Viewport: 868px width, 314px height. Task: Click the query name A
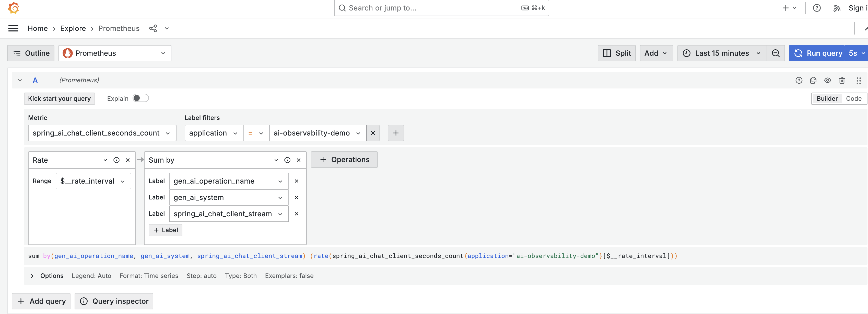tap(35, 80)
